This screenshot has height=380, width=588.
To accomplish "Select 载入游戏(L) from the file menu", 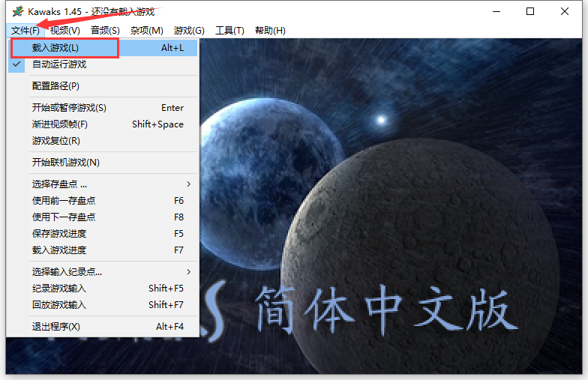I will (x=55, y=48).
